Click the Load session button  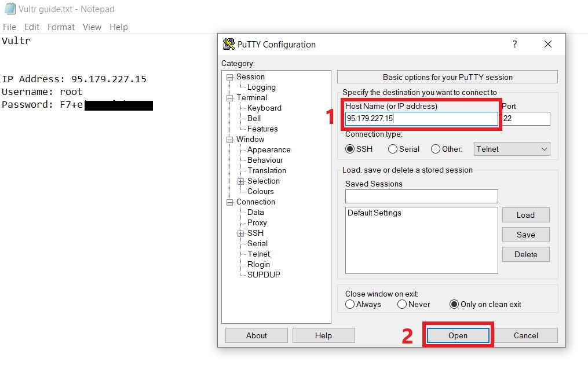click(x=526, y=215)
